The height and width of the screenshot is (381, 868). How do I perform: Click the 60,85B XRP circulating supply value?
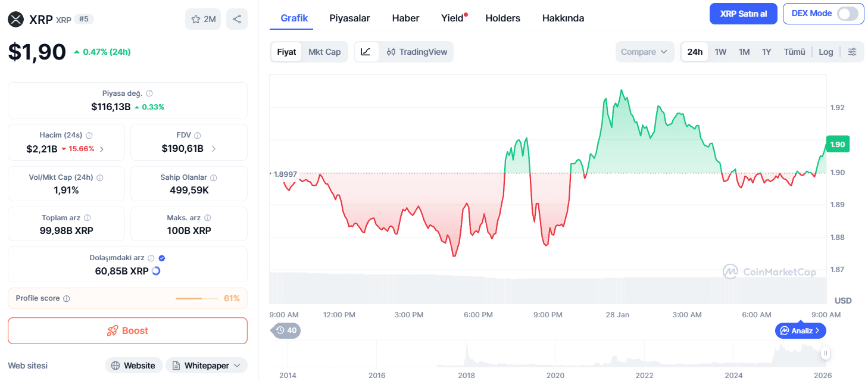click(122, 271)
